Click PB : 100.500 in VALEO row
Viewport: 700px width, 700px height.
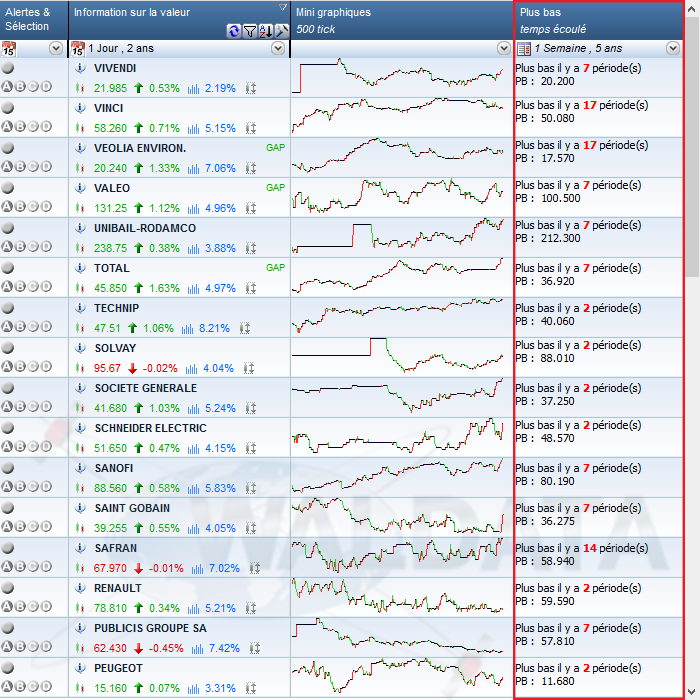coord(548,198)
